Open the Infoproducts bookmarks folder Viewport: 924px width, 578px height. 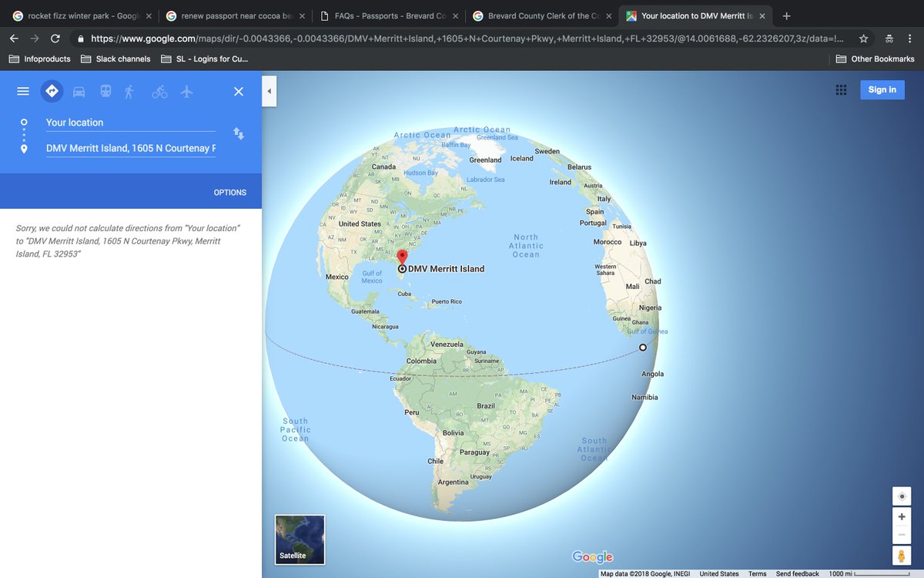39,59
